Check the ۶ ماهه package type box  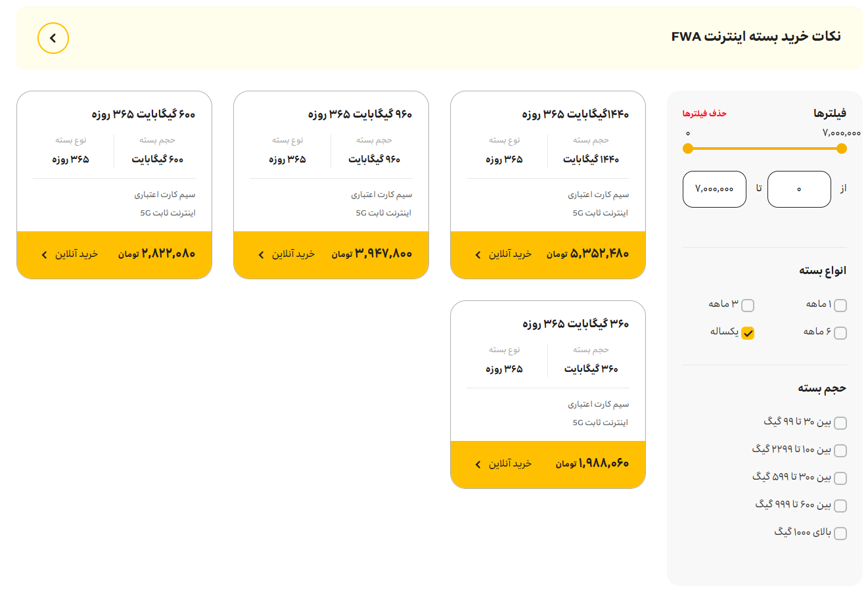pyautogui.click(x=840, y=333)
